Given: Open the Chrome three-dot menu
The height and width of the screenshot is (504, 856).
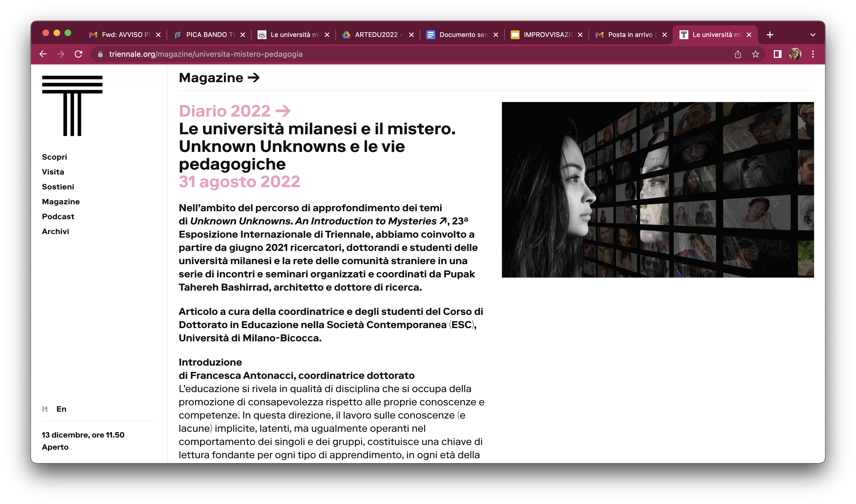Looking at the screenshot, I should click(x=812, y=54).
